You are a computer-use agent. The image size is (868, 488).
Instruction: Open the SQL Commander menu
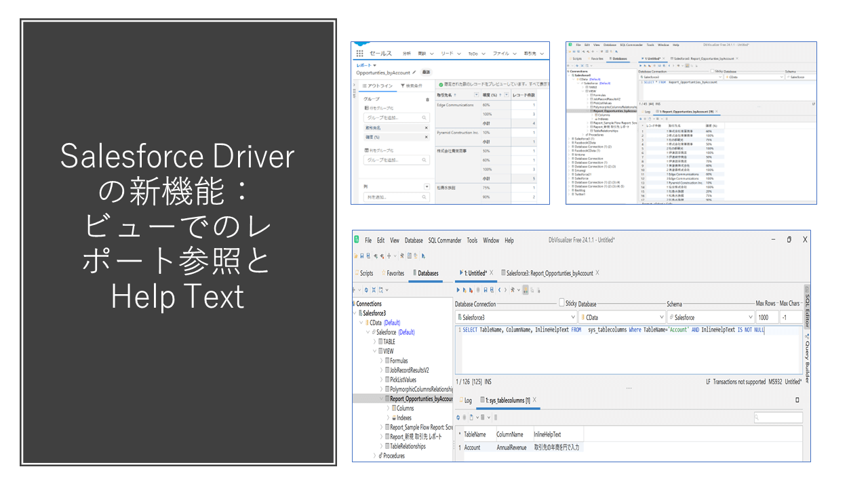(444, 240)
